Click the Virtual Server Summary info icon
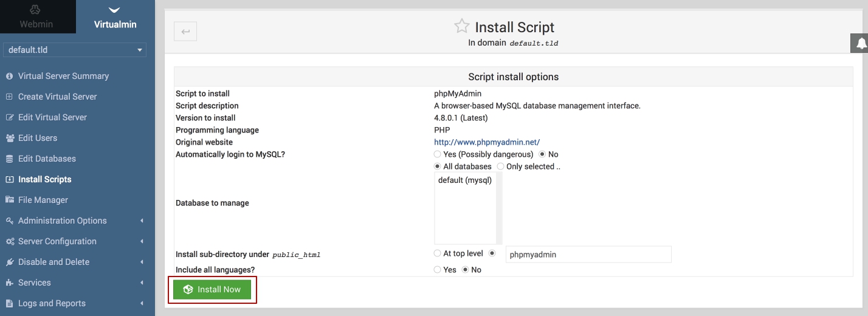The height and width of the screenshot is (316, 868). (x=9, y=76)
